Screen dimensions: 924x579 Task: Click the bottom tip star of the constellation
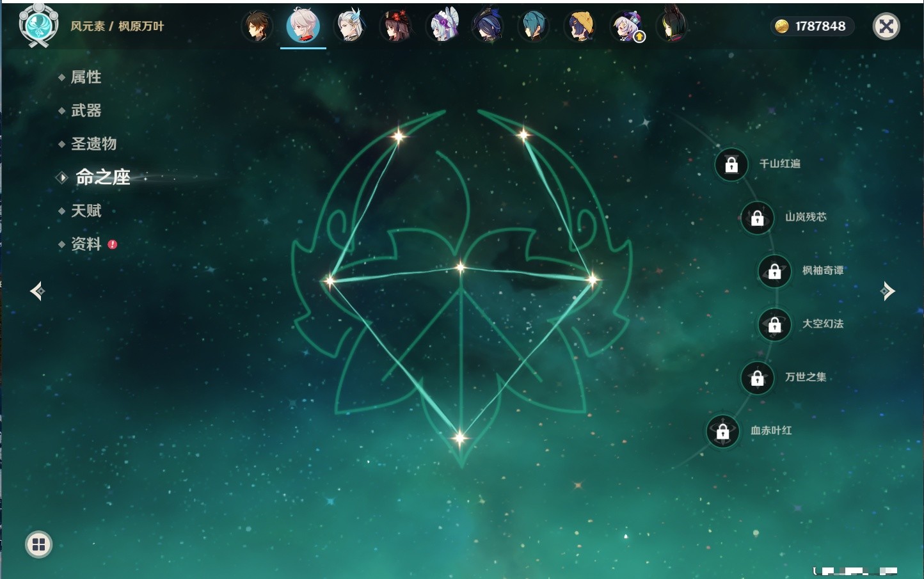click(459, 438)
